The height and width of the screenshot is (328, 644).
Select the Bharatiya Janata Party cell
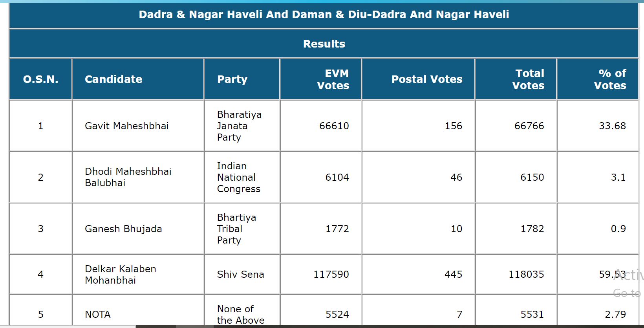(x=239, y=126)
